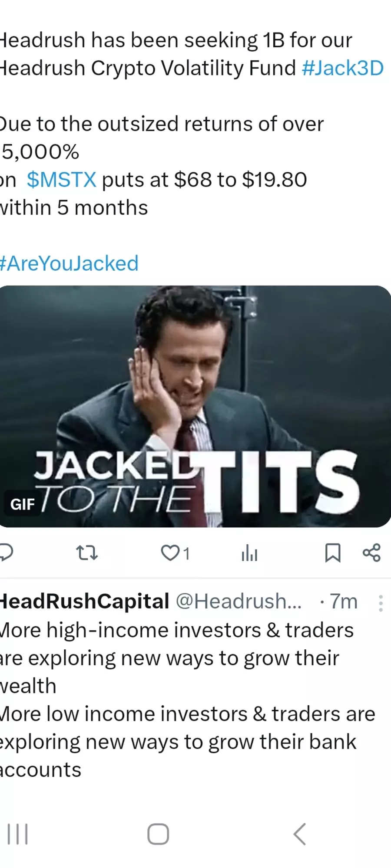Tap the Android home button

[158, 834]
